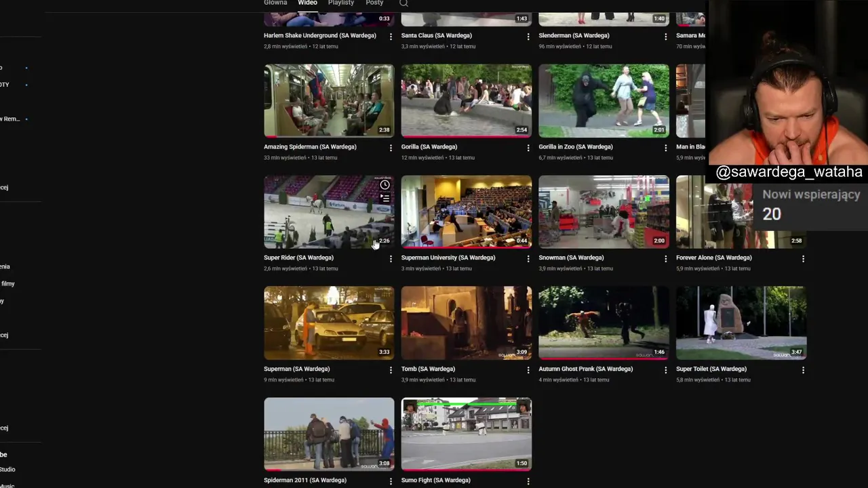This screenshot has width=868, height=488.
Task: Open Superman University title link
Action: [448, 258]
